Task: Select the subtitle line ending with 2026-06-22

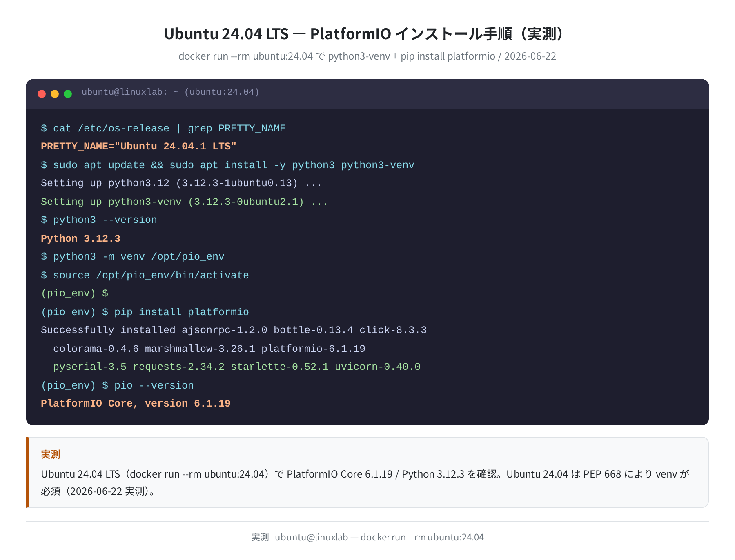Action: 367,56
